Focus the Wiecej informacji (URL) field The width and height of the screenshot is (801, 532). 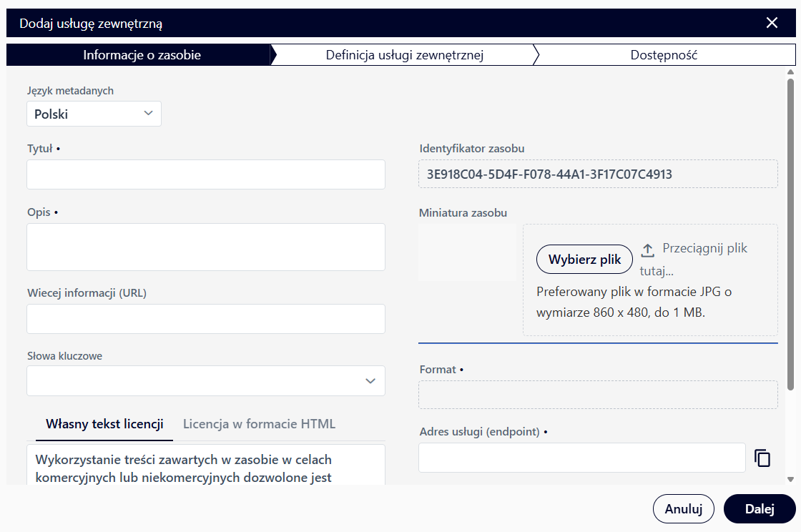tap(206, 319)
